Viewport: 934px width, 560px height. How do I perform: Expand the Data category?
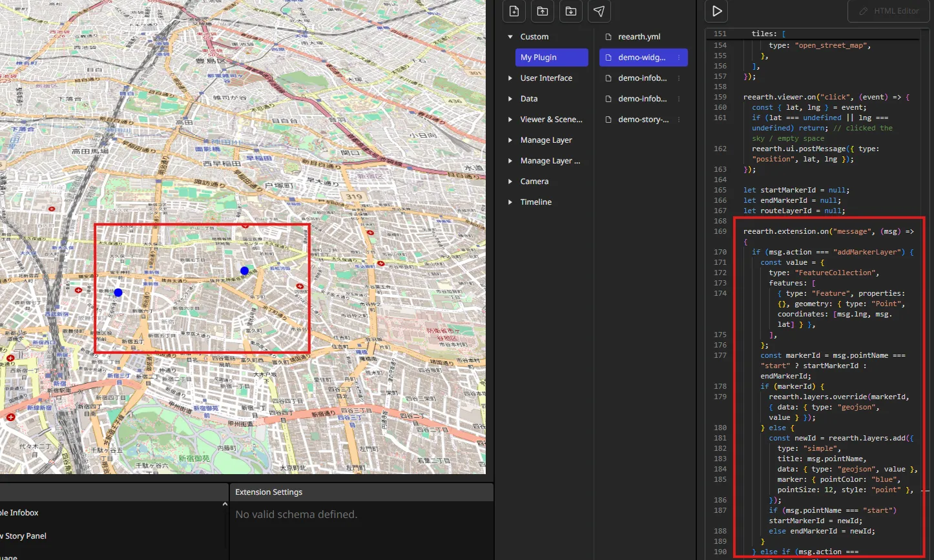[x=510, y=99]
